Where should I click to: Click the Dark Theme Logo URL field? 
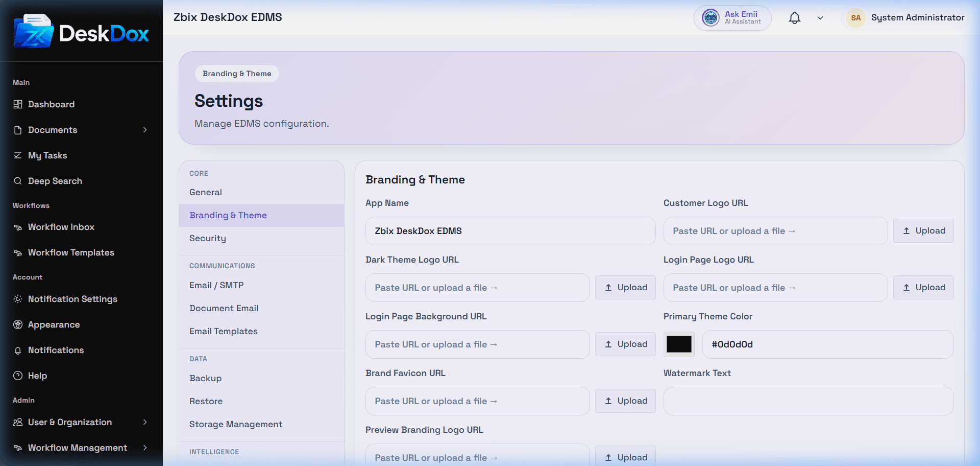pos(478,288)
